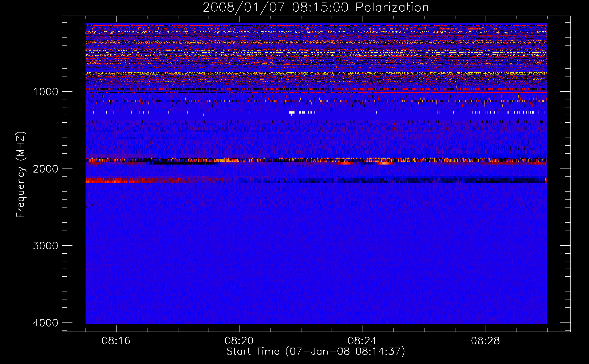Click the white burst marks near 1300 MHz
The height and width of the screenshot is (364, 589).
click(297, 113)
